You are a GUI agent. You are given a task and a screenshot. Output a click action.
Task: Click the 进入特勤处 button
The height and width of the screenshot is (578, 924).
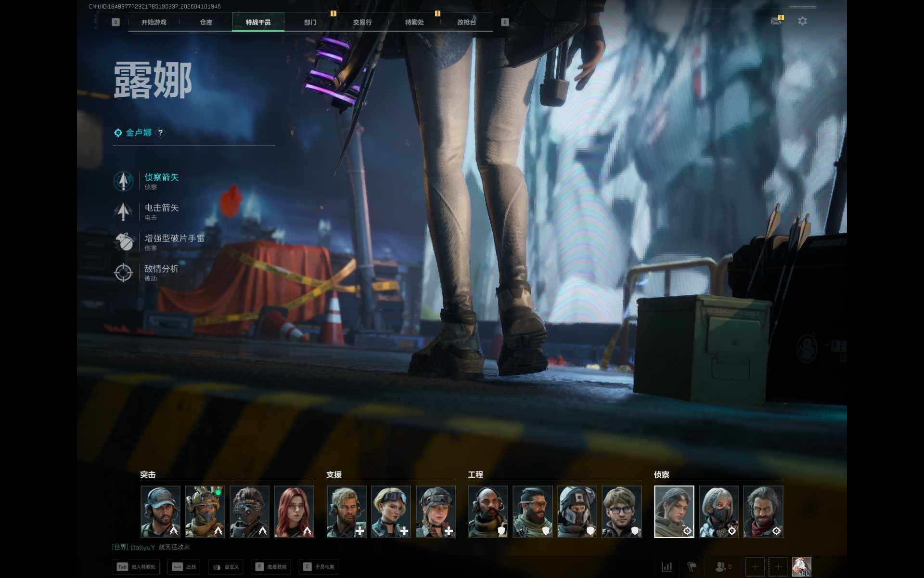click(x=136, y=567)
